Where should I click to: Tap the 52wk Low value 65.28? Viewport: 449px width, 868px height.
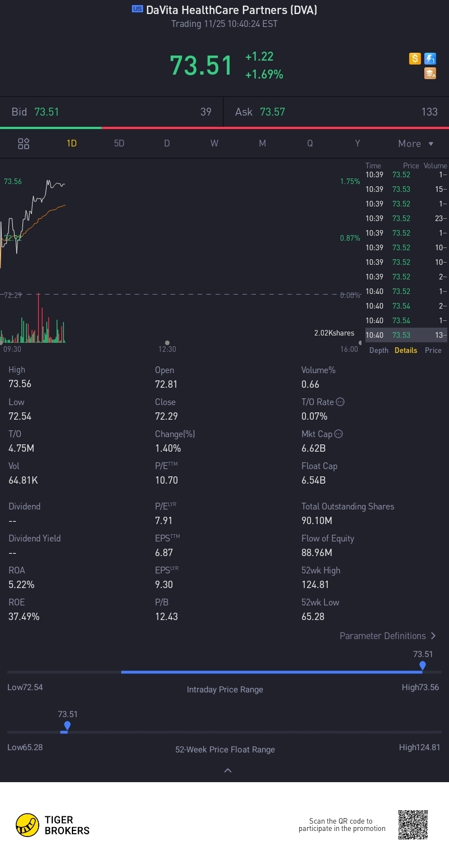(x=313, y=617)
